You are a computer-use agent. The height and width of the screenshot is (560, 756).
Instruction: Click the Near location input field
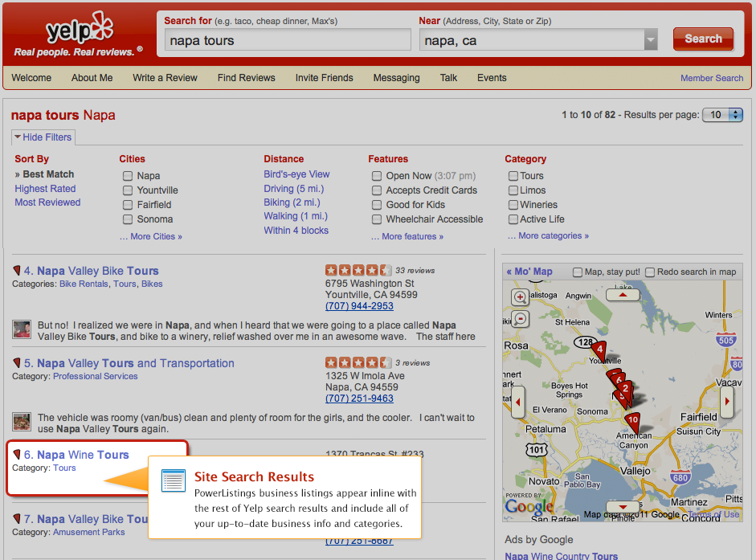[x=532, y=40]
